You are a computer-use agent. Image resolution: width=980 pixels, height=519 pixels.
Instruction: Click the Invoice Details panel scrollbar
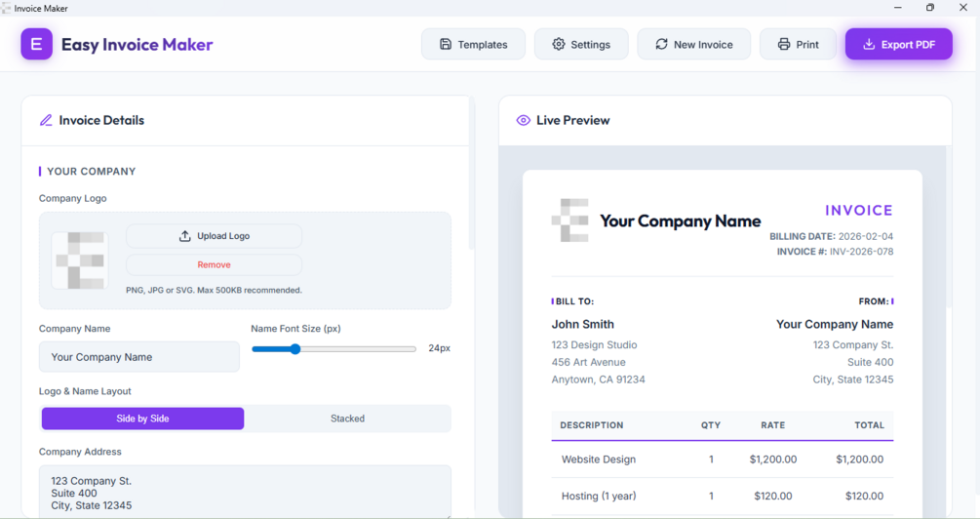[472, 176]
